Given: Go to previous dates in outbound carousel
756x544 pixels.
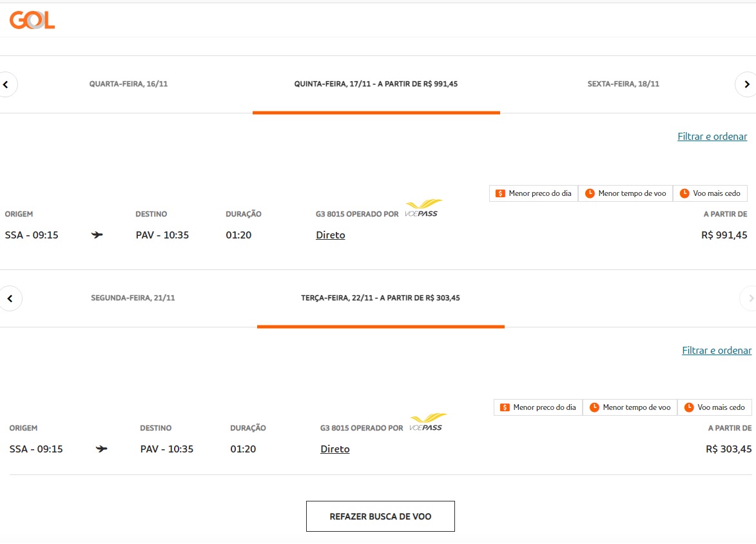Looking at the screenshot, I should click(7, 84).
